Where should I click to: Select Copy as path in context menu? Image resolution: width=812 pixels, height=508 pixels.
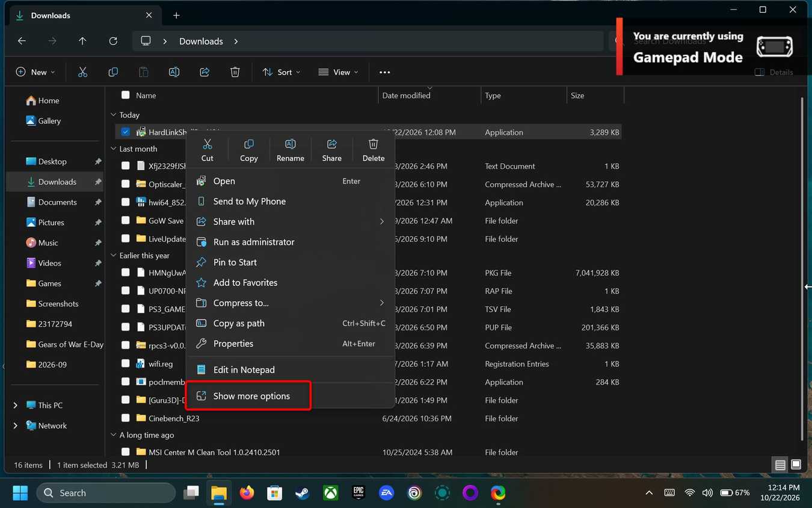(291, 323)
